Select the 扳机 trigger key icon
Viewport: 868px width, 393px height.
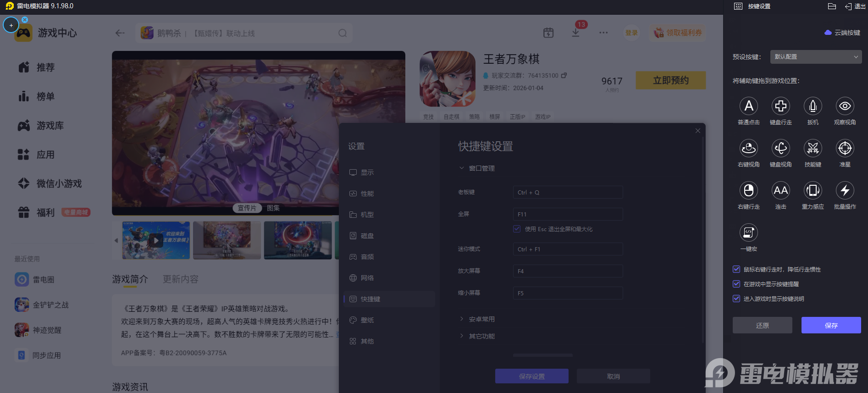tap(813, 106)
